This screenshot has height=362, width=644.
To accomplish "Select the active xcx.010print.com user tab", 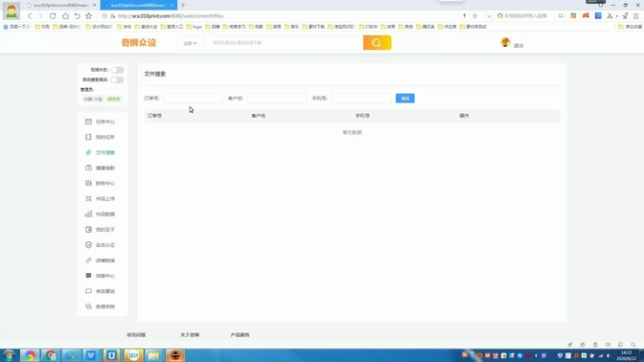I will [x=138, y=5].
